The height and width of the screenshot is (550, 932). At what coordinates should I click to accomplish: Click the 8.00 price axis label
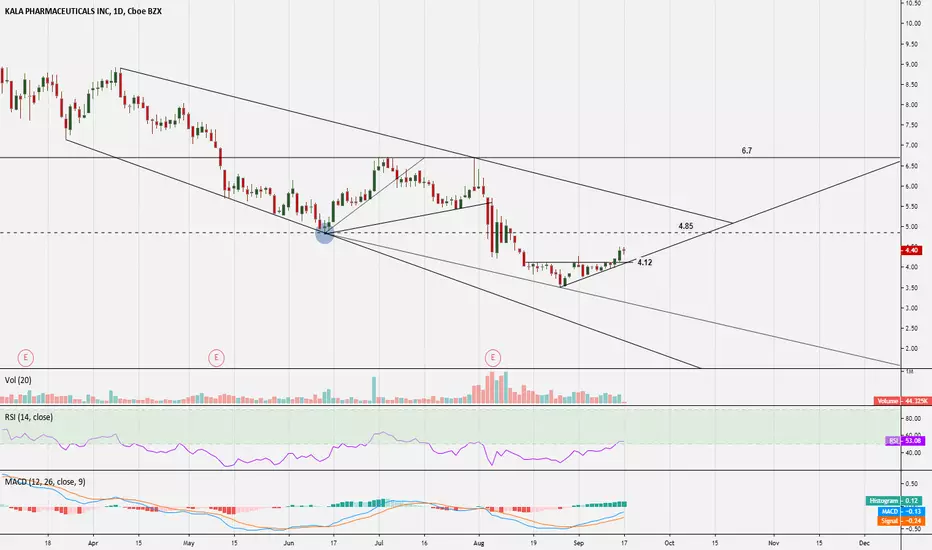pos(912,105)
